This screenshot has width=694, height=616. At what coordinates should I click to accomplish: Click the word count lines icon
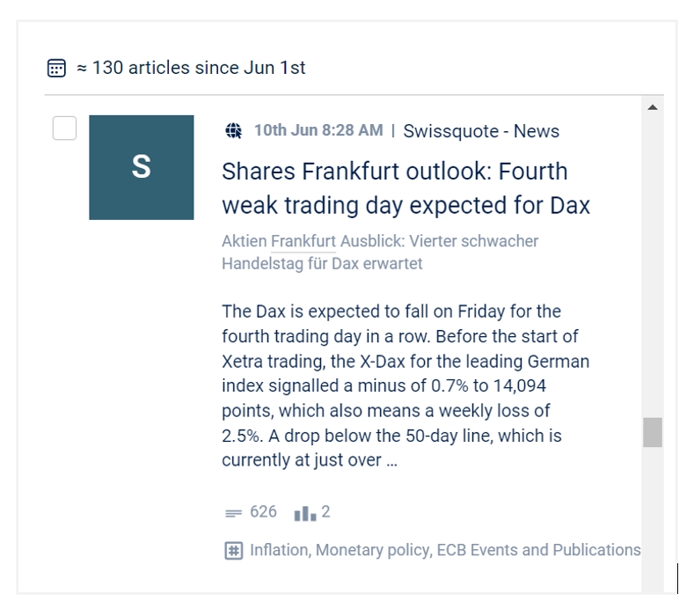pos(233,513)
